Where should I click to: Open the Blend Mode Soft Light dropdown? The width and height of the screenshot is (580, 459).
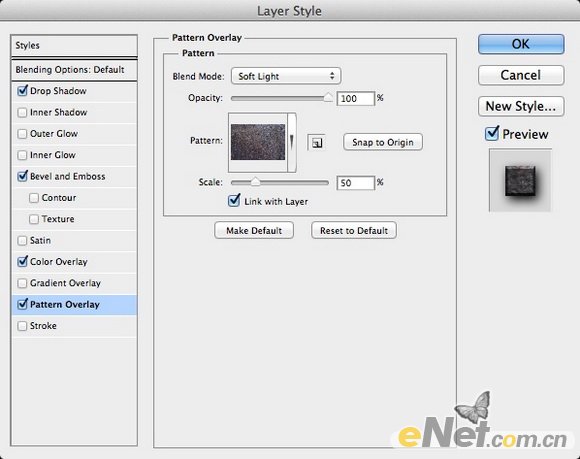(x=286, y=76)
